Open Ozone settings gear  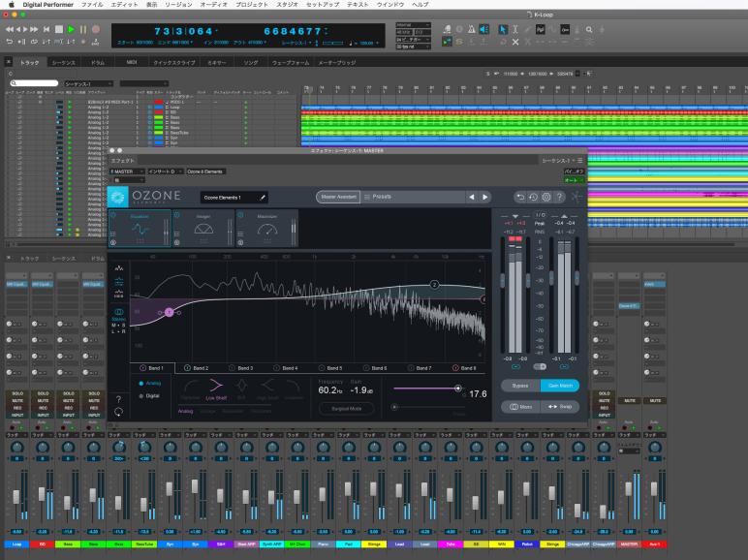[546, 197]
